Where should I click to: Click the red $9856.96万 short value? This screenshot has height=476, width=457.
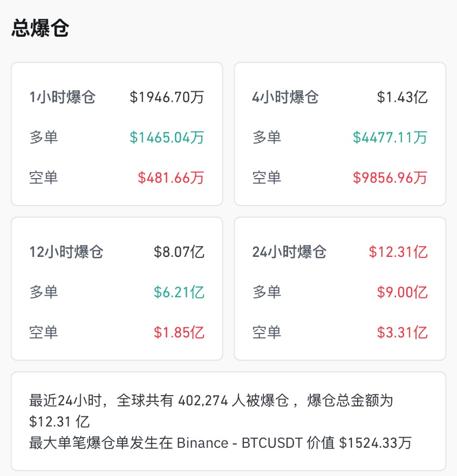point(390,178)
